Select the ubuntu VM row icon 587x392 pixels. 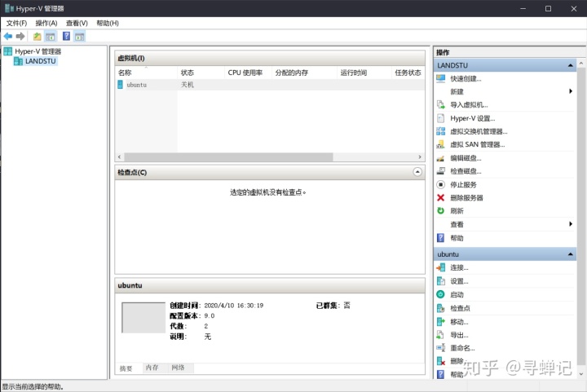point(120,85)
